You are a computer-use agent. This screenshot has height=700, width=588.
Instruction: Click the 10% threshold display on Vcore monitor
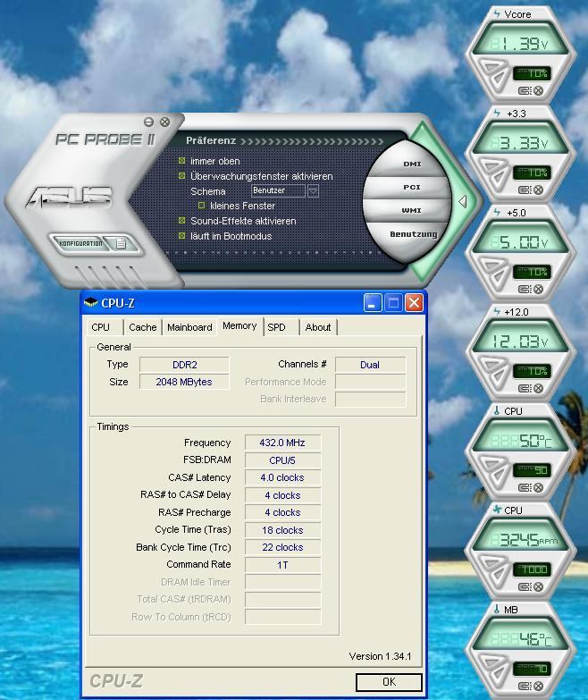[533, 73]
